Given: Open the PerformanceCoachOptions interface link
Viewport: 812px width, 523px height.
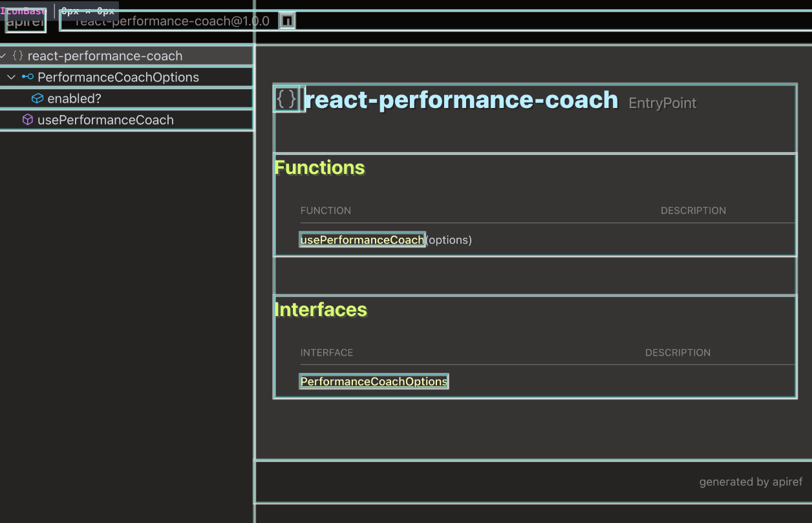Looking at the screenshot, I should coord(374,381).
